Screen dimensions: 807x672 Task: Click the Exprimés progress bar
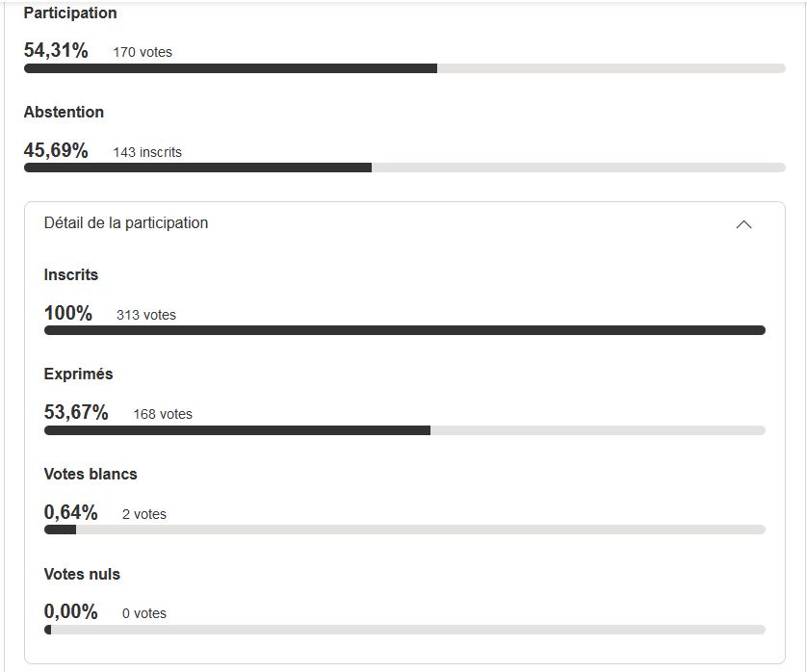(404, 430)
